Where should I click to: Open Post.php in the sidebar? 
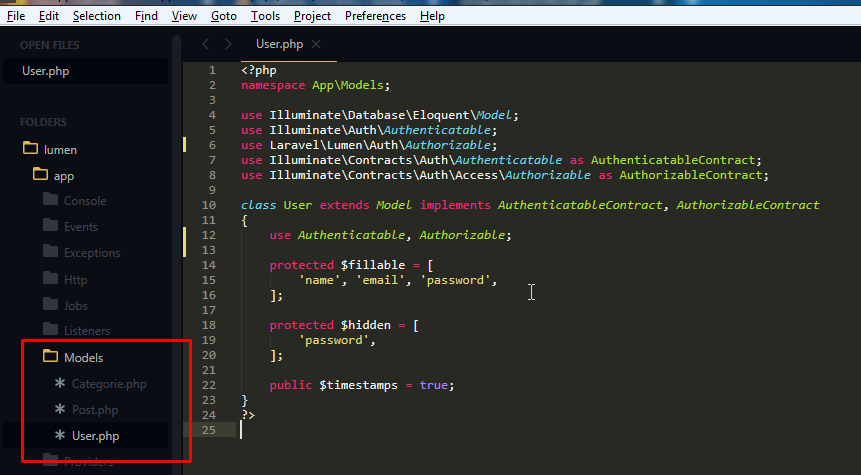(x=95, y=410)
